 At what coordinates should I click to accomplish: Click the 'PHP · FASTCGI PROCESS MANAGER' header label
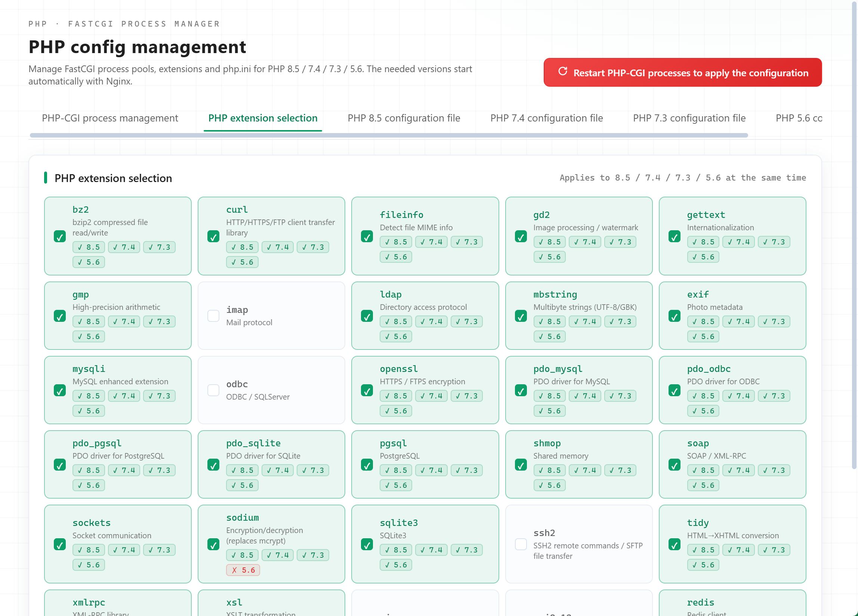pos(124,24)
